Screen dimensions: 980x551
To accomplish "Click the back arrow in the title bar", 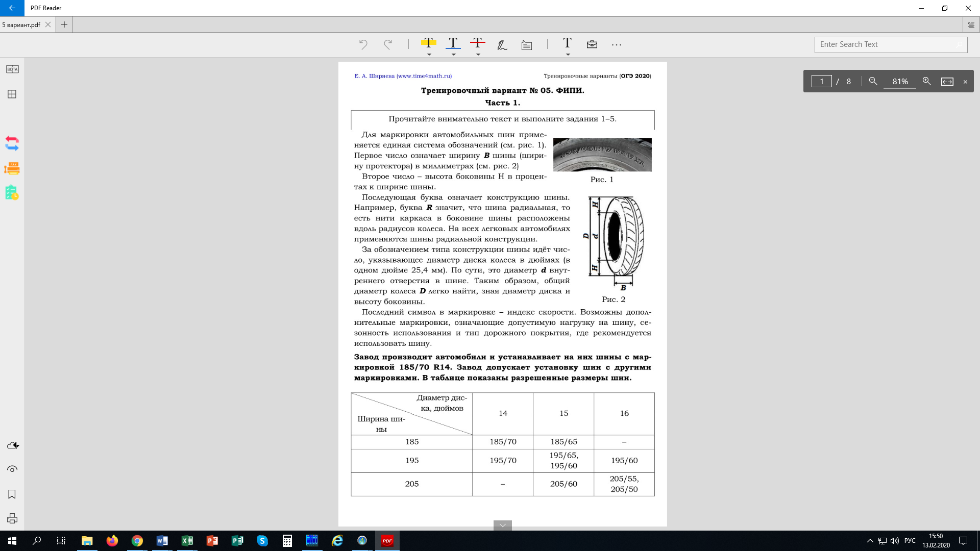I will [x=12, y=8].
